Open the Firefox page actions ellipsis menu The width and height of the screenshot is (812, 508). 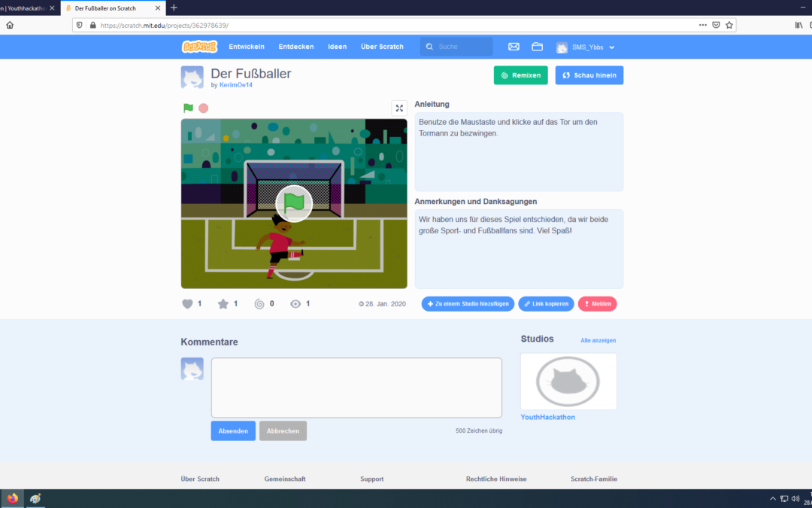tap(702, 25)
